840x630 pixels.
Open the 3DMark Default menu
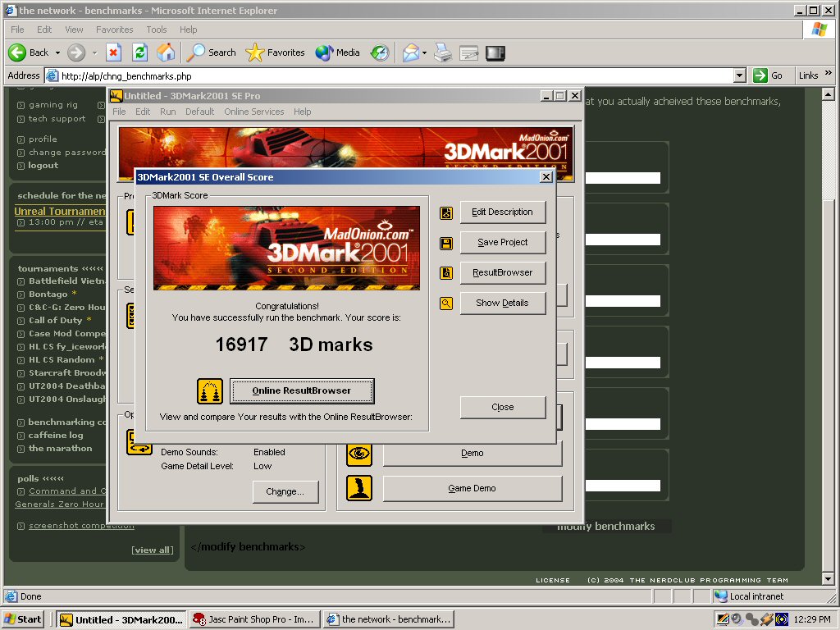[x=200, y=112]
